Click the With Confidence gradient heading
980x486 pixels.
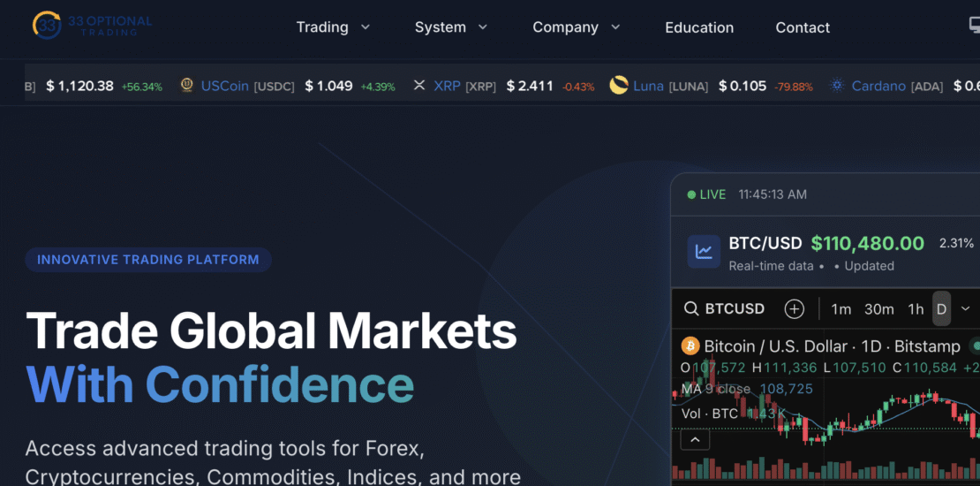point(220,383)
